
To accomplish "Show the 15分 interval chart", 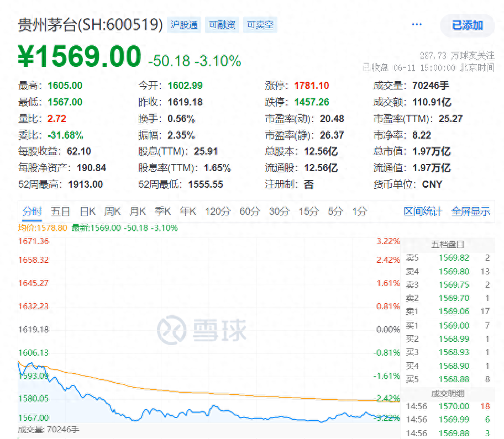I will (308, 211).
